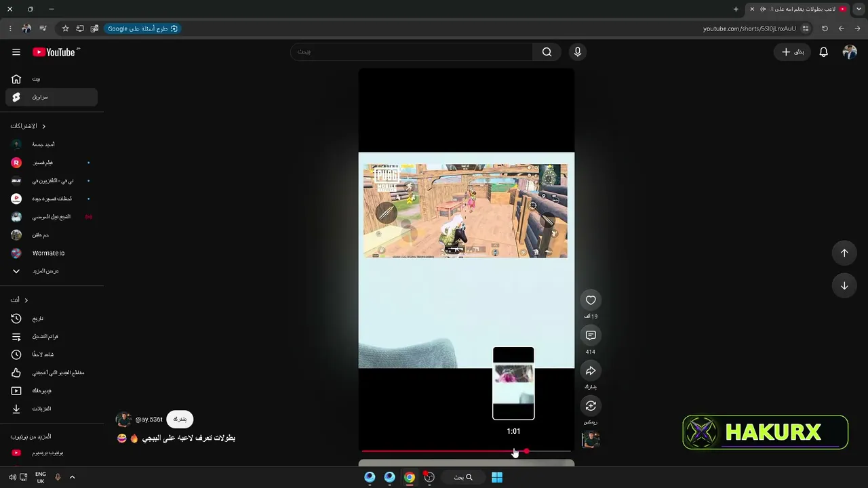Open the YouTube account avatar menu
The height and width of the screenshot is (488, 868).
(x=850, y=52)
